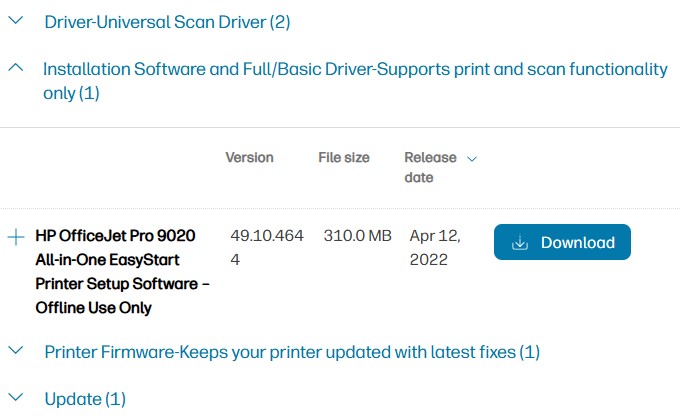
Task: Collapse the Installation Software section chevron
Action: click(x=16, y=69)
